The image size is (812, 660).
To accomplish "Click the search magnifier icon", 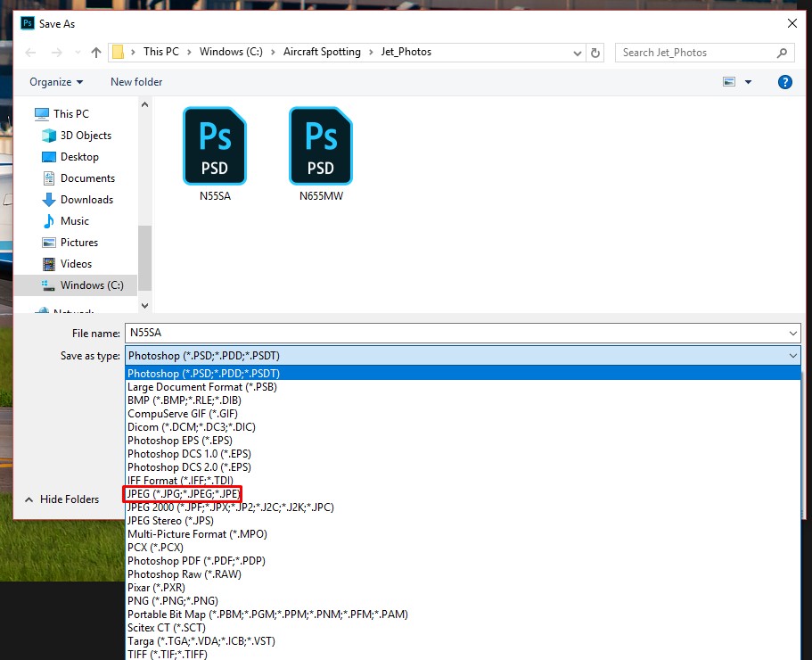I will (782, 53).
